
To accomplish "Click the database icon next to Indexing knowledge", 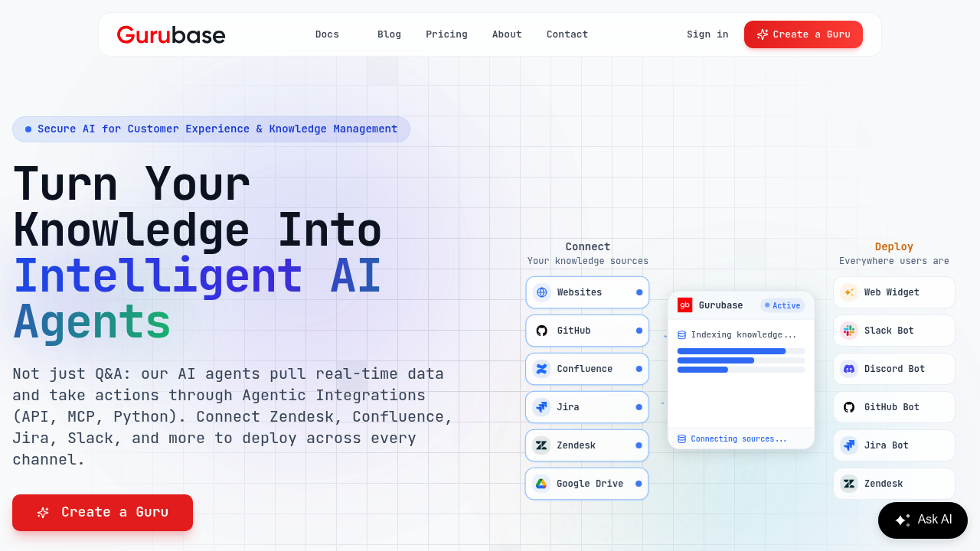I will 681,334.
